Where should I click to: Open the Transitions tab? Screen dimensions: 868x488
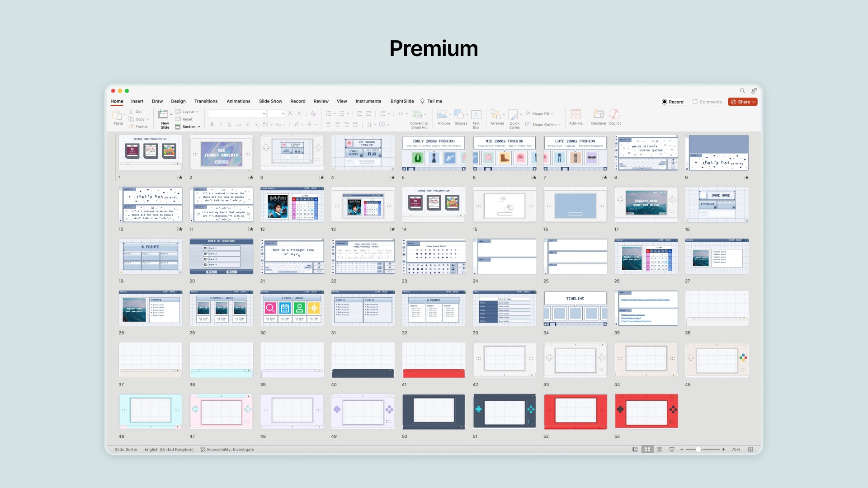click(206, 101)
